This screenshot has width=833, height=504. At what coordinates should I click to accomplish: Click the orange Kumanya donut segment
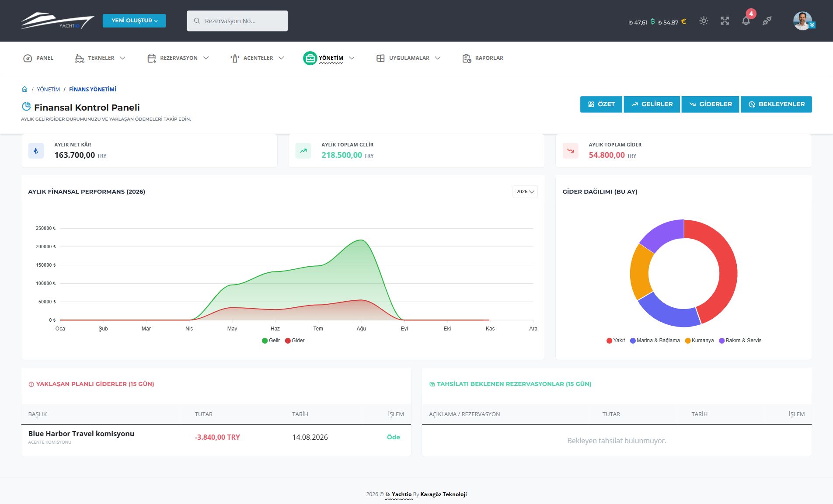point(641,272)
